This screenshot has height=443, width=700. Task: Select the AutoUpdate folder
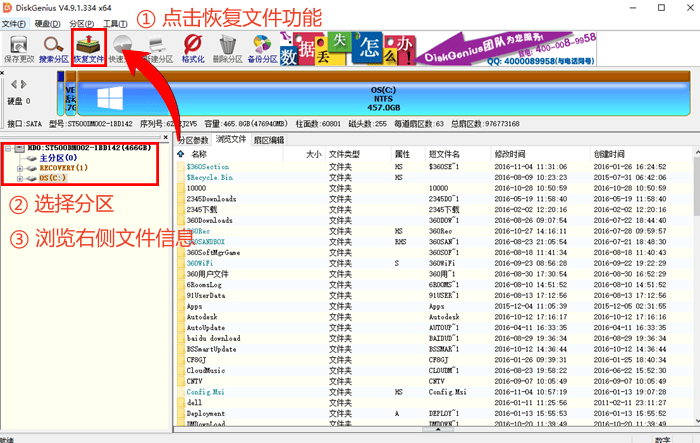(206, 327)
